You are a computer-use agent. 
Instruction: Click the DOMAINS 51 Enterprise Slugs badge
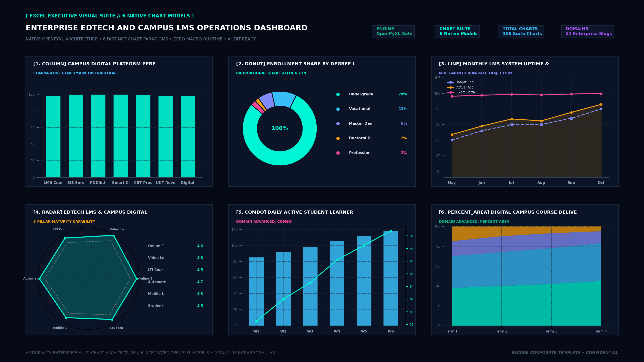pos(587,32)
